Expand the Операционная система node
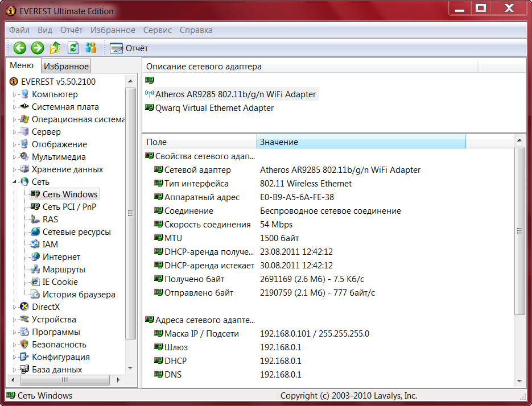This screenshot has height=406, width=532. tap(15, 120)
